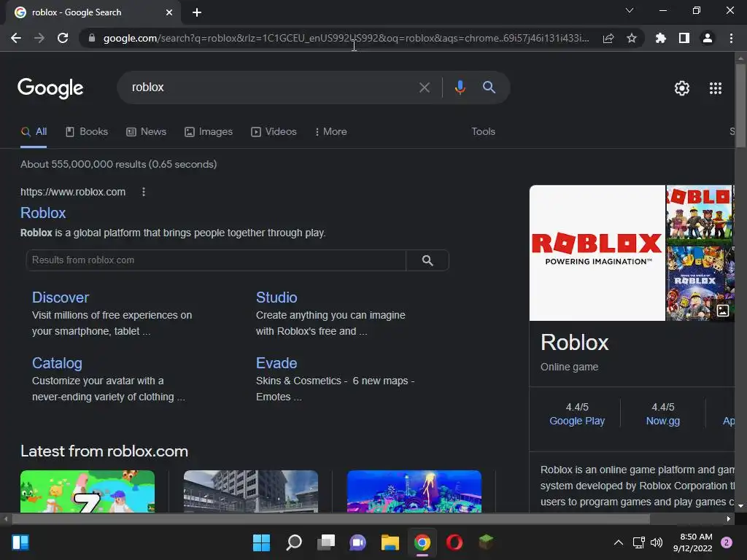Viewport: 747px width, 560px height.
Task: Click the vertical page scrollbar
Action: click(x=740, y=105)
